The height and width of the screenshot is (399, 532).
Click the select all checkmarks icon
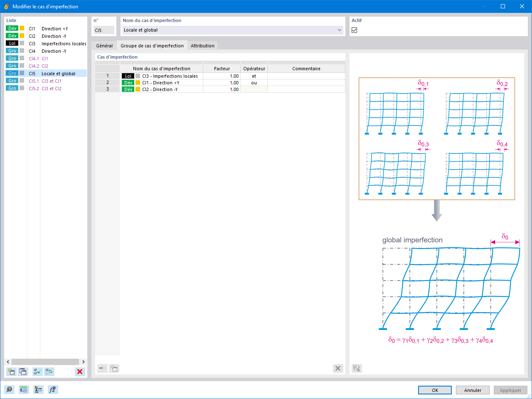tap(37, 372)
